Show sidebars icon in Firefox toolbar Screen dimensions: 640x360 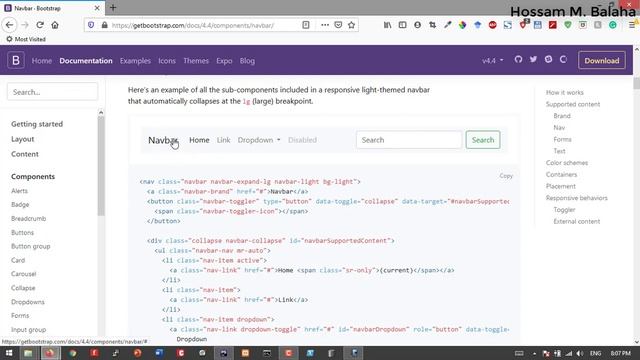coord(402,25)
